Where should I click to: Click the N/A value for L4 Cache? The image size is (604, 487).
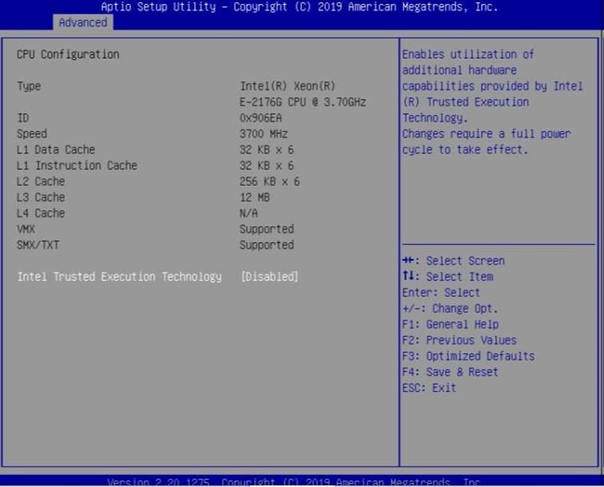[249, 213]
